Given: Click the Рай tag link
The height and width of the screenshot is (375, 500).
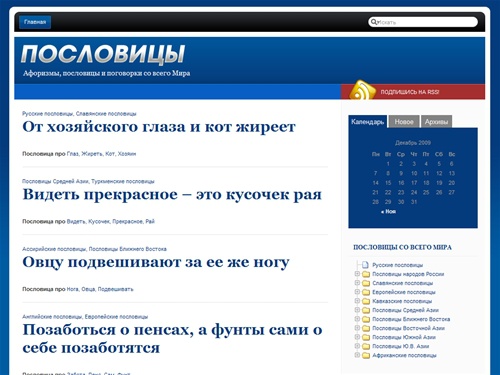Looking at the screenshot, I should (150, 221).
